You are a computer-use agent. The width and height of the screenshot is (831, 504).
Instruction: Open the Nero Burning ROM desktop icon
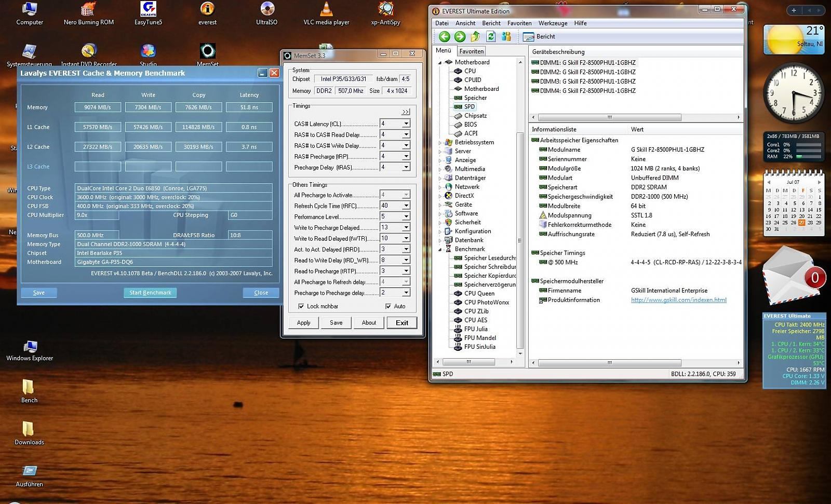(89, 14)
